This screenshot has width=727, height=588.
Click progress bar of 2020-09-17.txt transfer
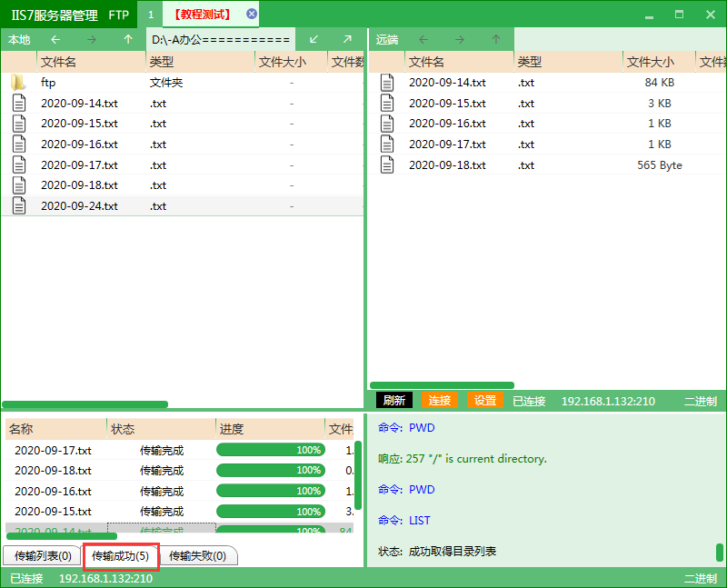tap(270, 450)
